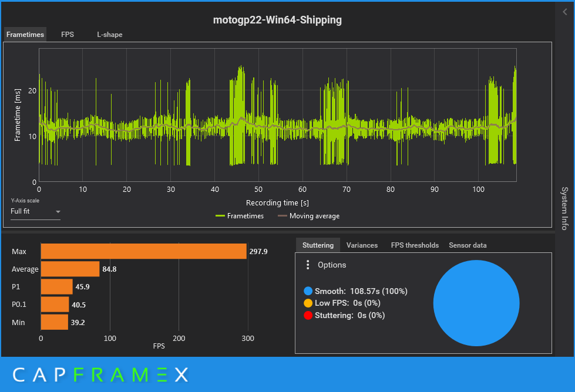The image size is (575, 392).
Task: Click the Low FPS: 0s (0%) text
Action: (x=348, y=303)
